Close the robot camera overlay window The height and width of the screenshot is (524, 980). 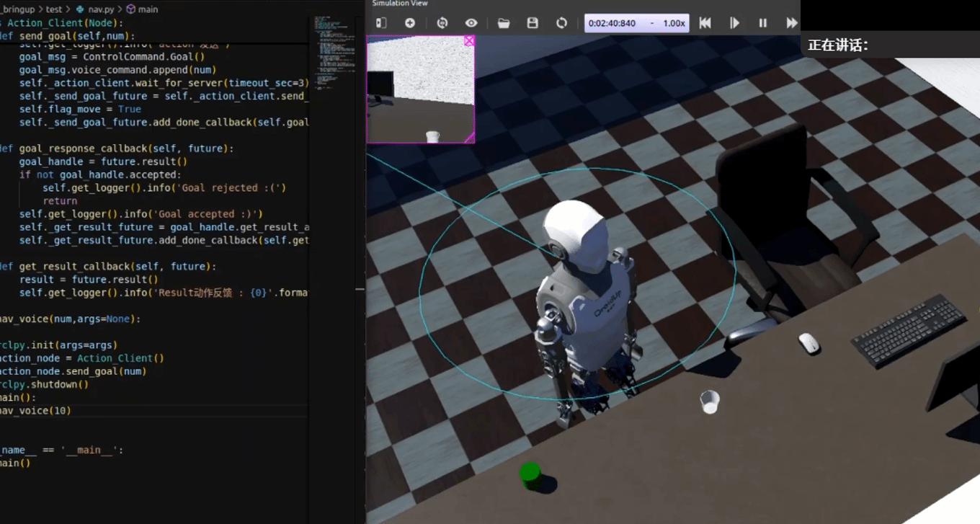[x=469, y=41]
